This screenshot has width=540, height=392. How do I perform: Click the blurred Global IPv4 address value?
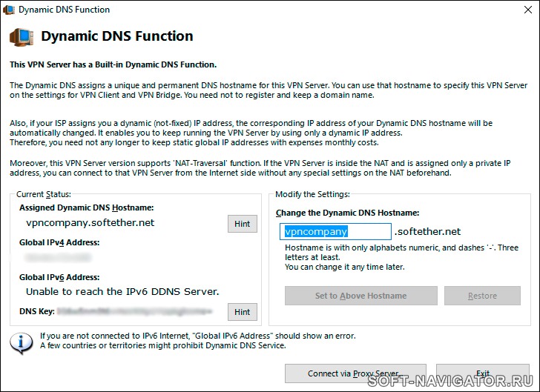point(58,257)
